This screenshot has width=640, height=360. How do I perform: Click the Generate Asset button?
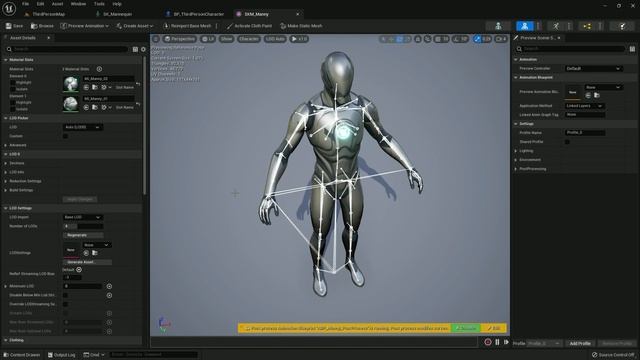coord(87,262)
